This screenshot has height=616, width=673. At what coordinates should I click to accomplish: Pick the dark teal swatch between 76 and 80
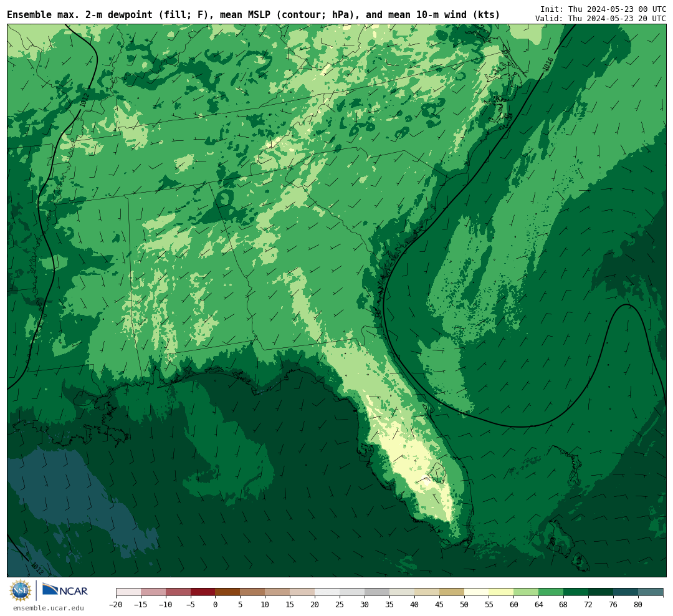click(626, 592)
